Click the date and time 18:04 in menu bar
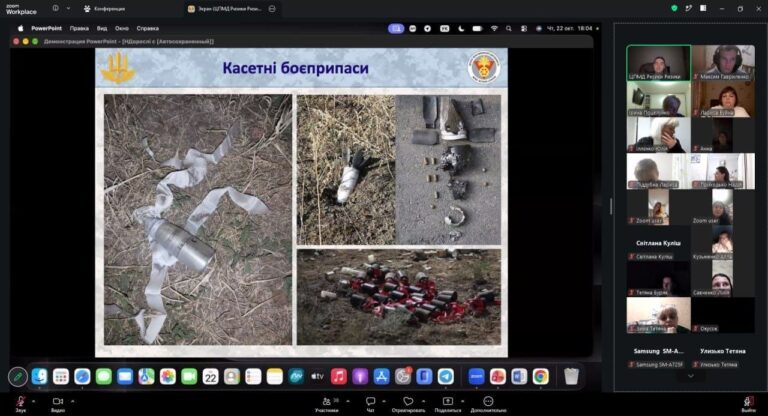 [569, 28]
